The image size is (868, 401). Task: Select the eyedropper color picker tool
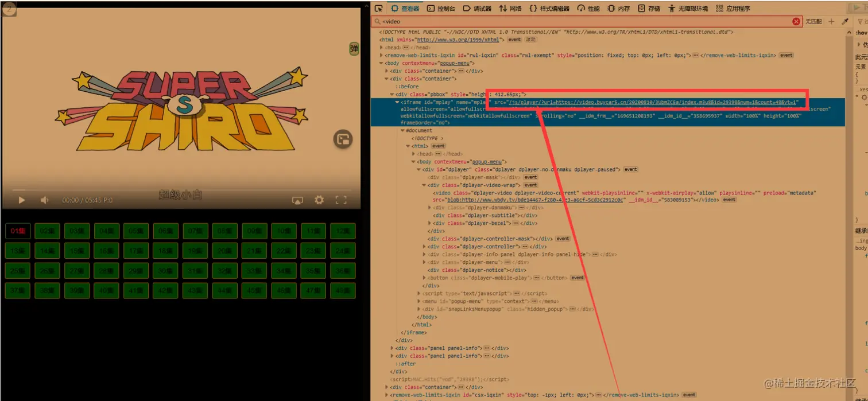(845, 21)
